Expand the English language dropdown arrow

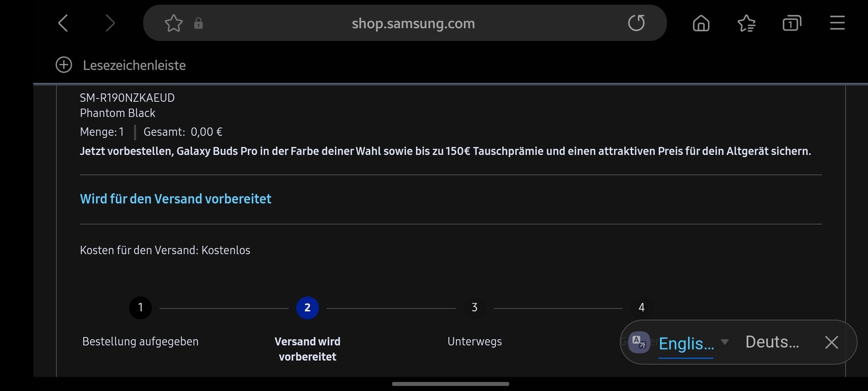725,342
